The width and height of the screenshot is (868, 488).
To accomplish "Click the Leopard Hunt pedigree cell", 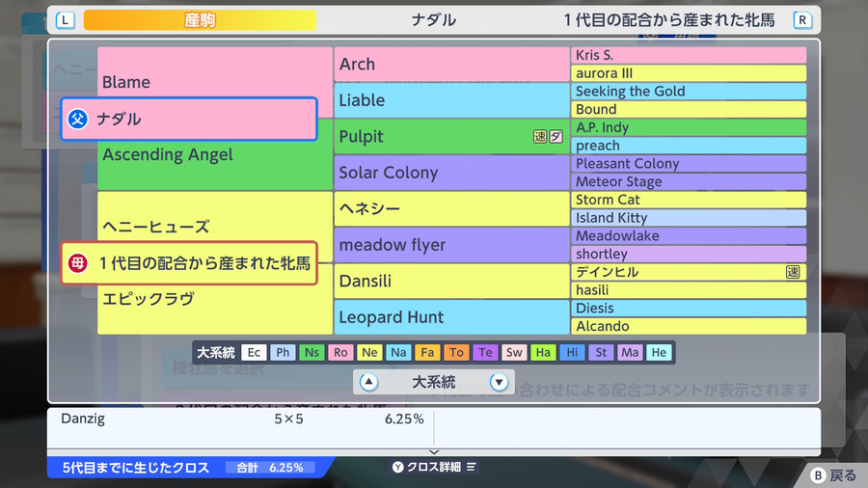I will pos(451,317).
